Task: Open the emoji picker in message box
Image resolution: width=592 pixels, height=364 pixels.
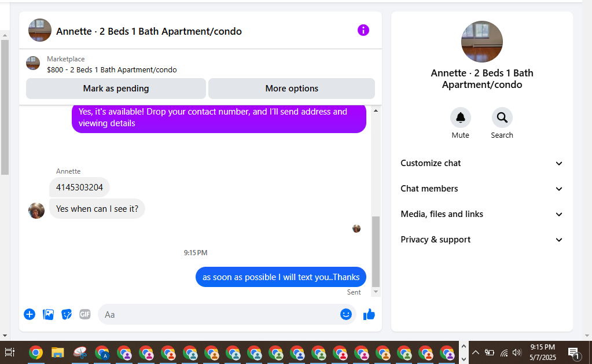Action: point(346,314)
